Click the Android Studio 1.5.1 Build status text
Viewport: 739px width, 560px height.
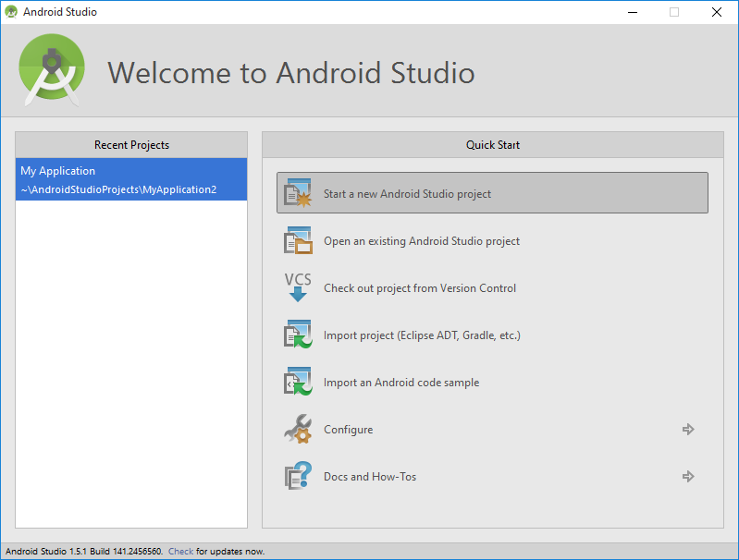point(84,551)
